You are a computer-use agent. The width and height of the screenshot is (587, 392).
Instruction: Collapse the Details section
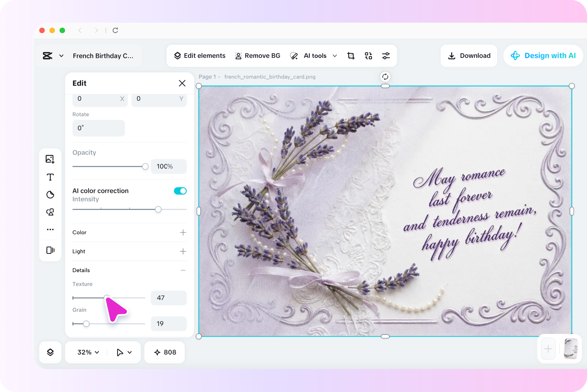tap(183, 270)
